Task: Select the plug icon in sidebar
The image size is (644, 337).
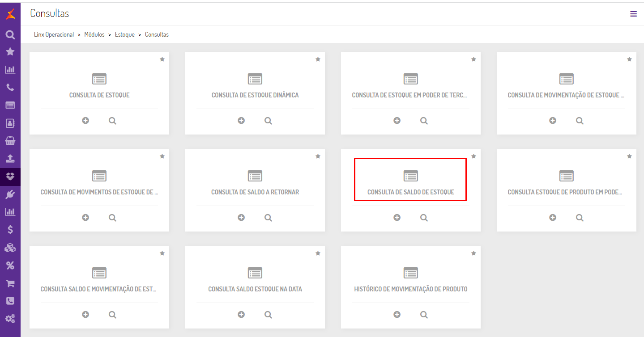Action: tap(10, 194)
